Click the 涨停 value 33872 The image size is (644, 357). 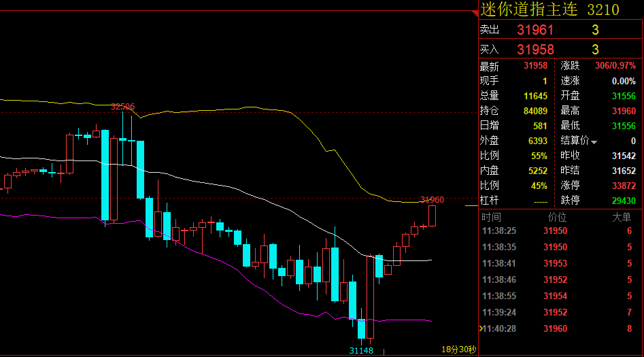pos(624,186)
